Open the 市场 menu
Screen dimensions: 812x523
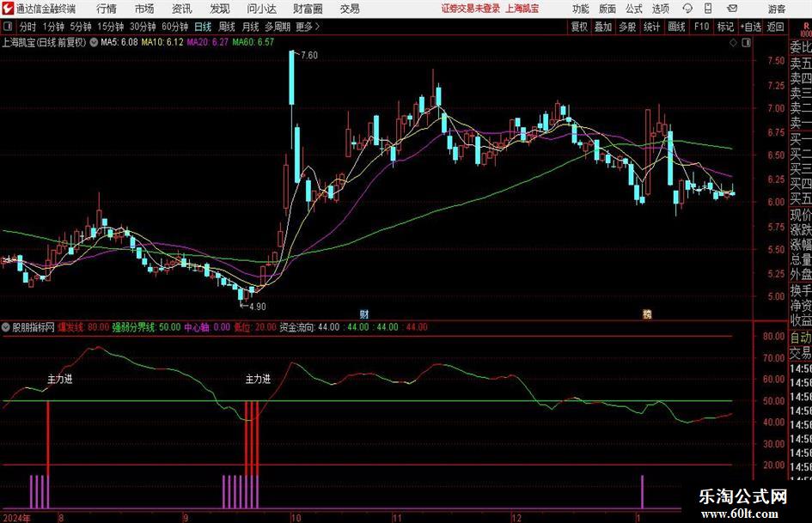[144, 9]
